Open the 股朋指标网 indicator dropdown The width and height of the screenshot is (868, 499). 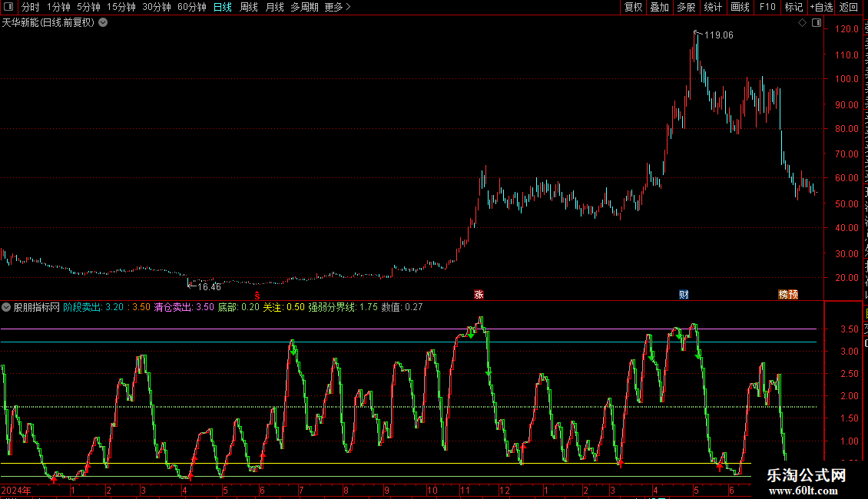pyautogui.click(x=6, y=307)
